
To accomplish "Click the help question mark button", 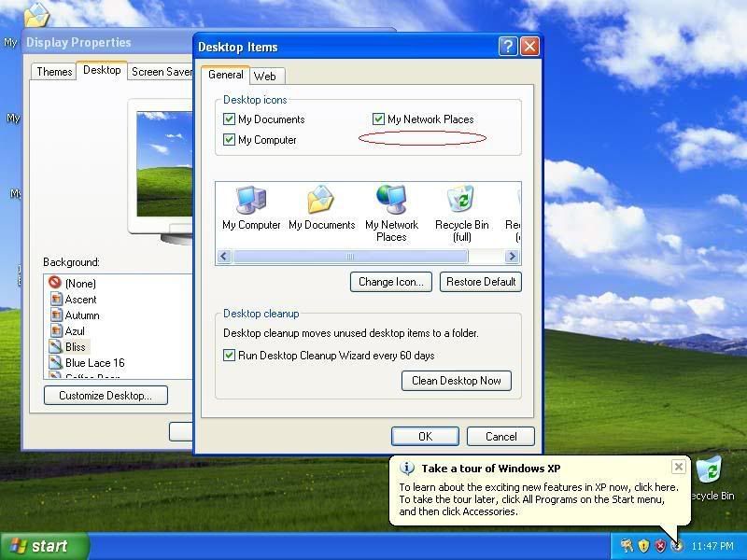I will point(508,47).
